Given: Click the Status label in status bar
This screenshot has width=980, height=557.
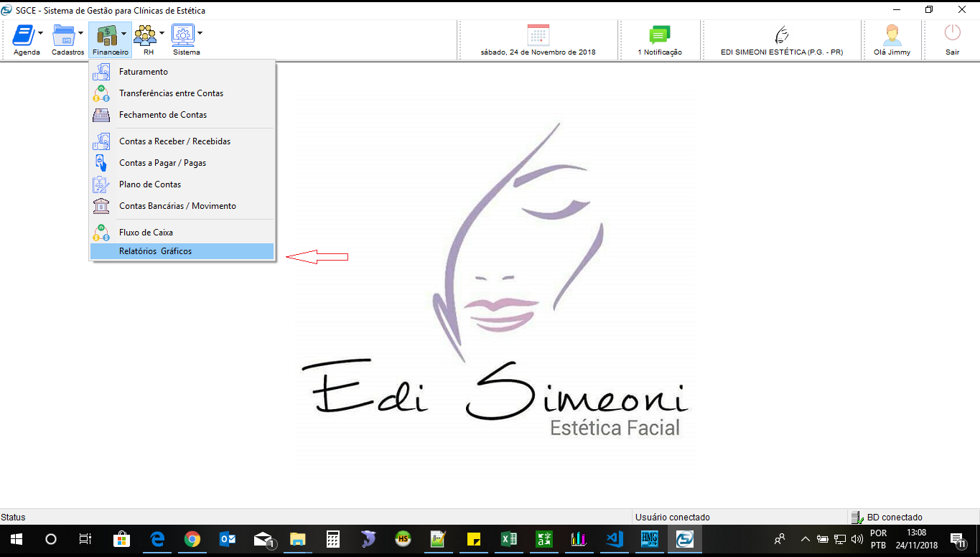Looking at the screenshot, I should (x=13, y=517).
